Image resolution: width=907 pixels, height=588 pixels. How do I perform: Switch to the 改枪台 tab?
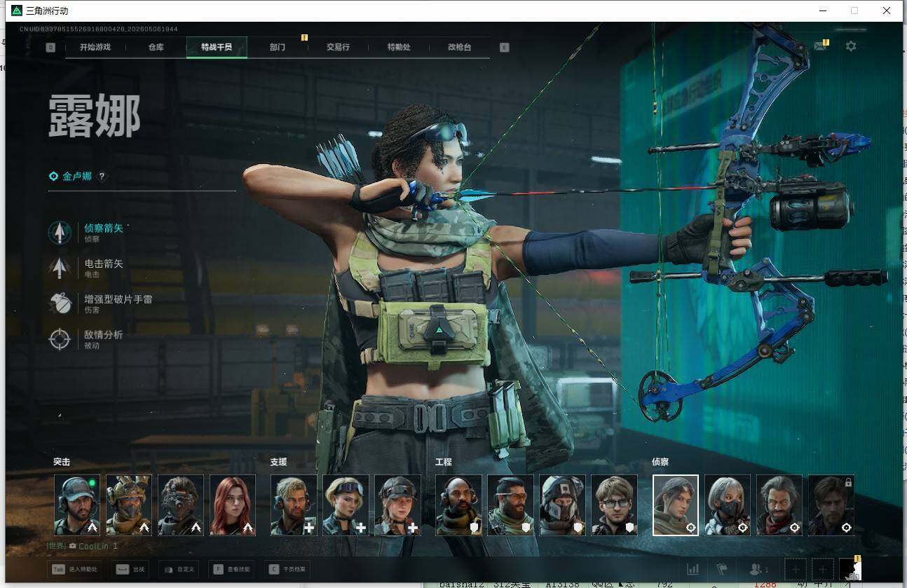point(460,47)
